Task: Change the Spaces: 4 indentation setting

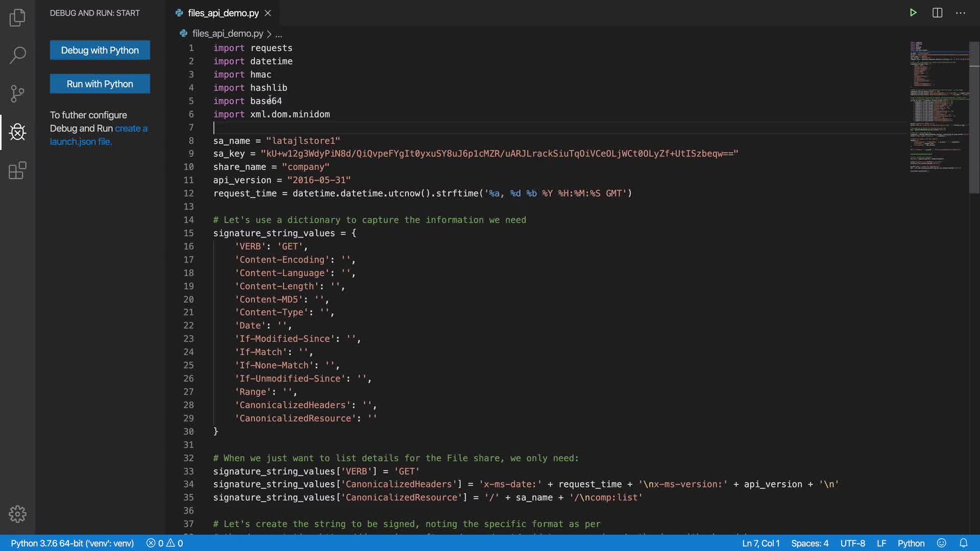Action: (x=810, y=543)
